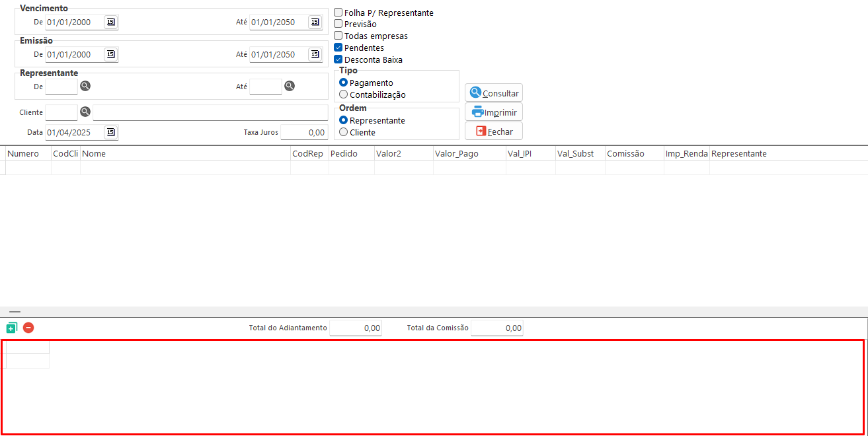Uncheck the Pendentes checkbox

[x=338, y=48]
